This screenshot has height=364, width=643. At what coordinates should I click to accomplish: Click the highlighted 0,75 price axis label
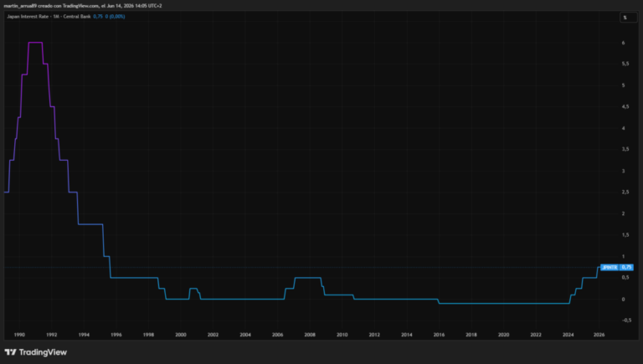point(626,267)
